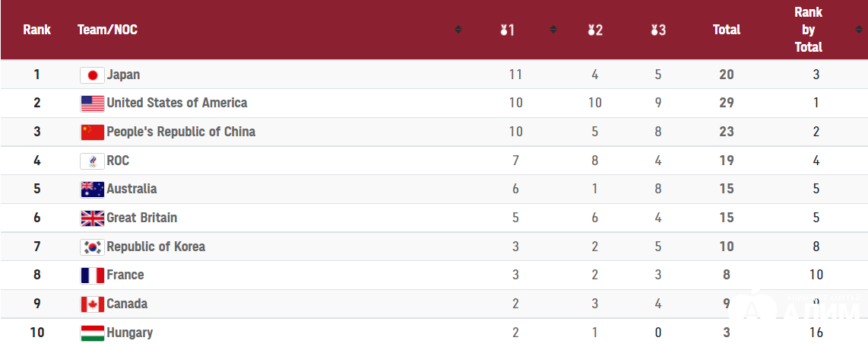Click the ROC emblem icon
The width and height of the screenshot is (868, 344).
[93, 161]
